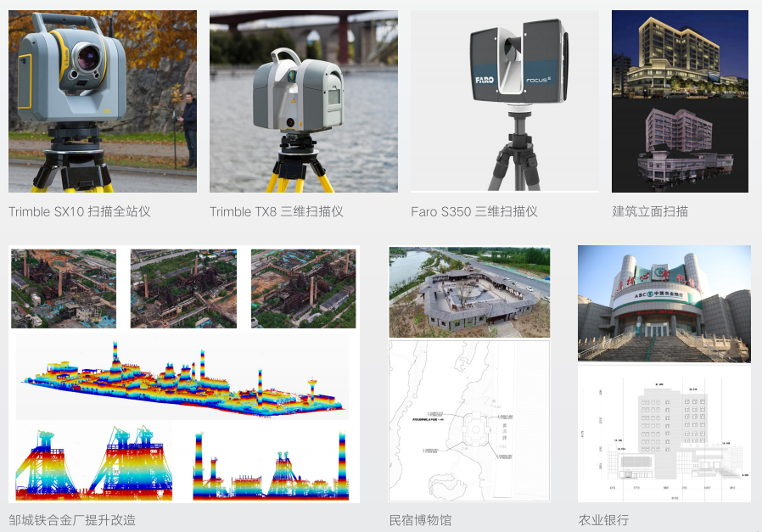View the museum site plan line drawing
Image resolution: width=762 pixels, height=532 pixels.
point(469,421)
